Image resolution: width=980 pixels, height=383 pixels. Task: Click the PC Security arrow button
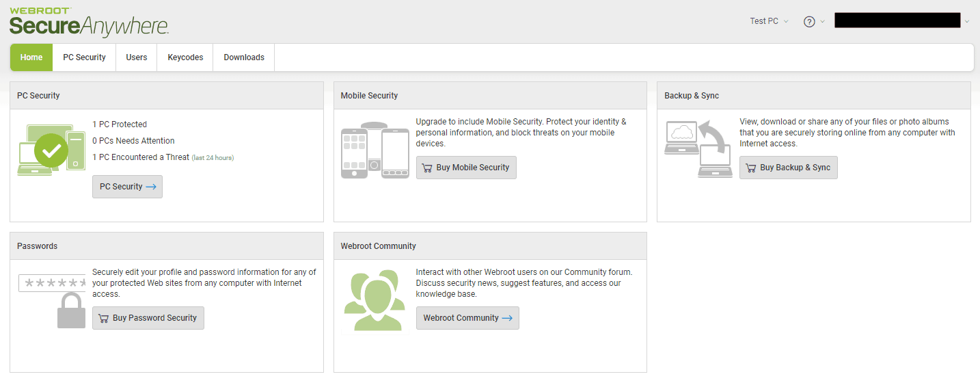(x=127, y=187)
